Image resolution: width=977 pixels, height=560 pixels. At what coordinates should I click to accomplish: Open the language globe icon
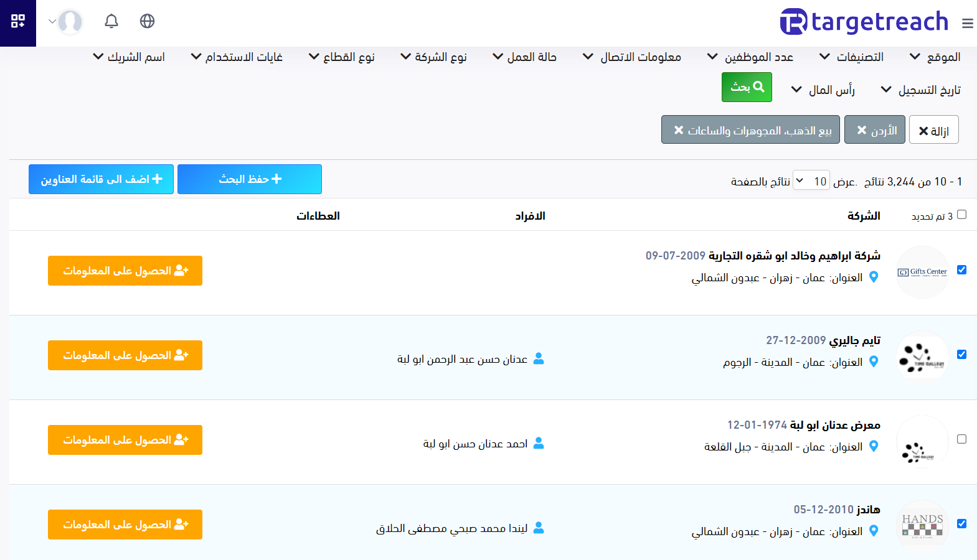(148, 22)
